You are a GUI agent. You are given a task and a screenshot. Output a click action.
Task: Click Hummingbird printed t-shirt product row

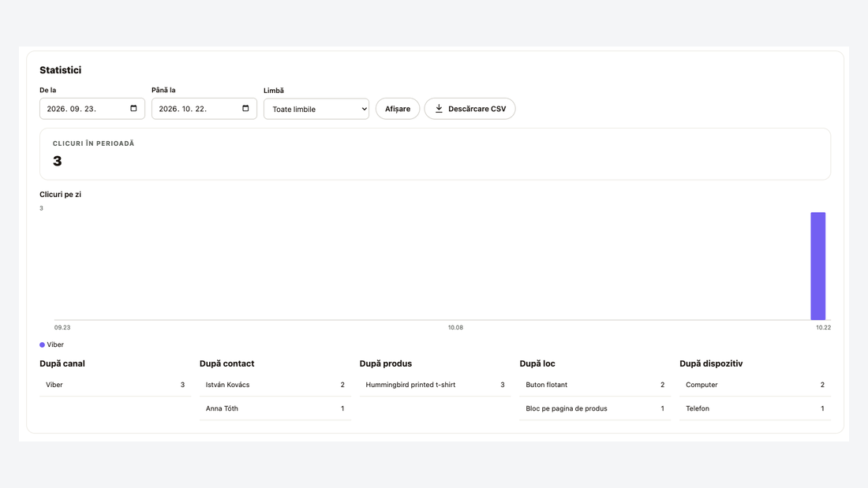435,385
